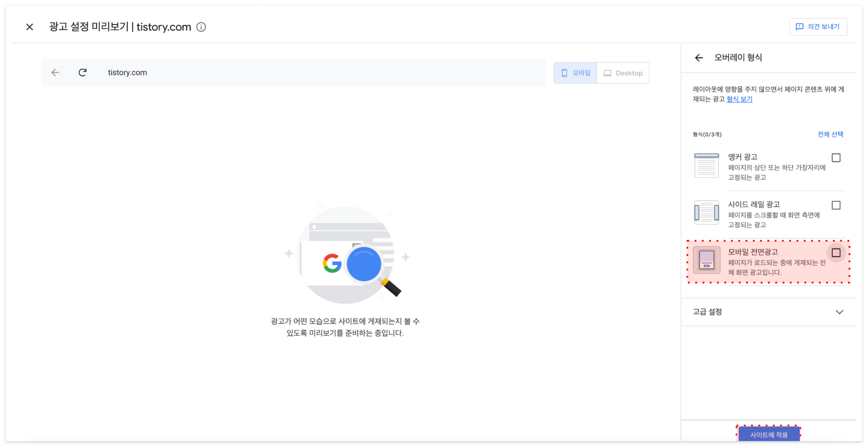Click the 사이드 레일 광고 thumbnail icon
The height and width of the screenshot is (447, 868).
[706, 213]
